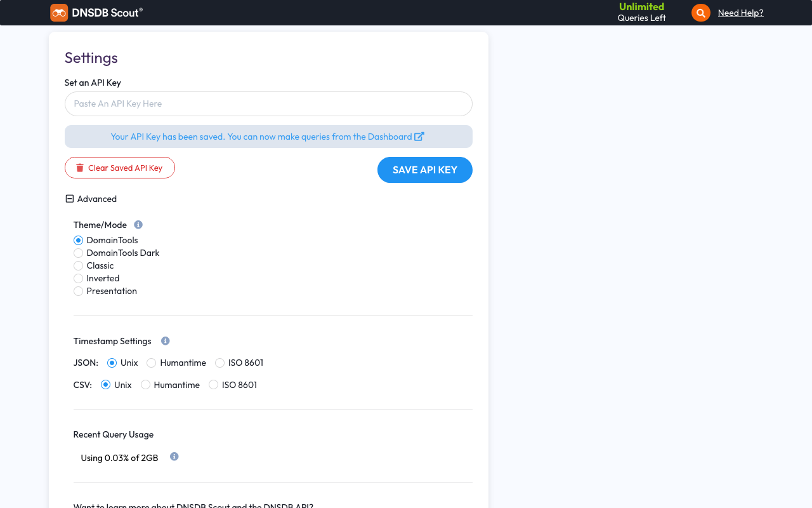Viewport: 812px width, 508px height.
Task: Select the Inverted theme radio button
Action: [x=79, y=278]
